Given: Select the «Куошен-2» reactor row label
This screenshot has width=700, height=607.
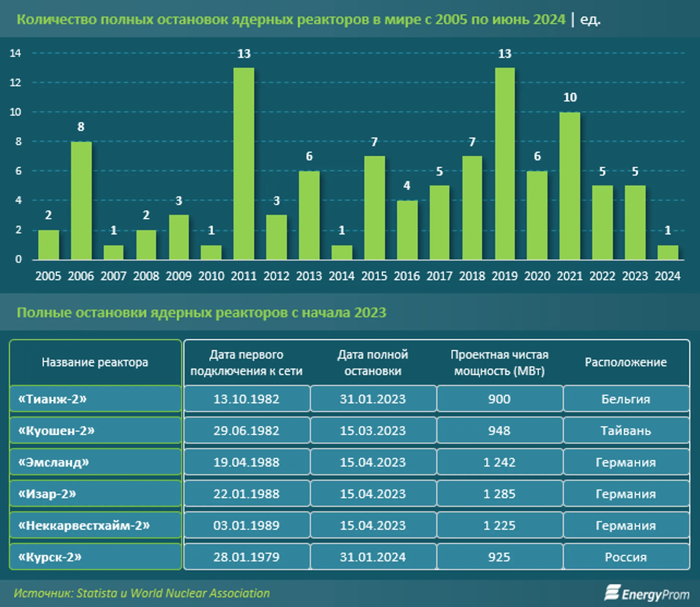Looking at the screenshot, I should tap(96, 430).
